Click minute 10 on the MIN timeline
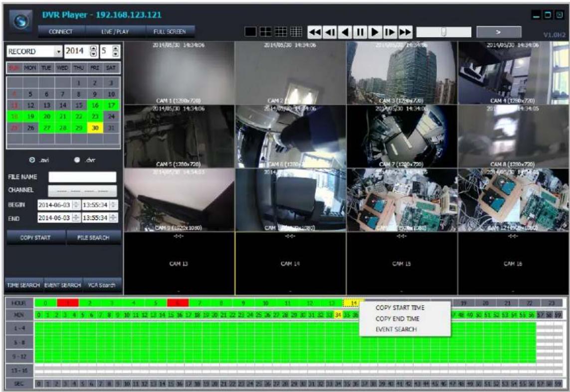The height and width of the screenshot is (392, 570). pyautogui.click(x=127, y=315)
